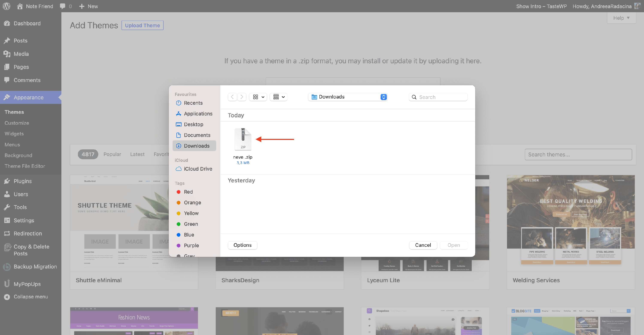Expand the grouping options dropdown

[x=278, y=97]
